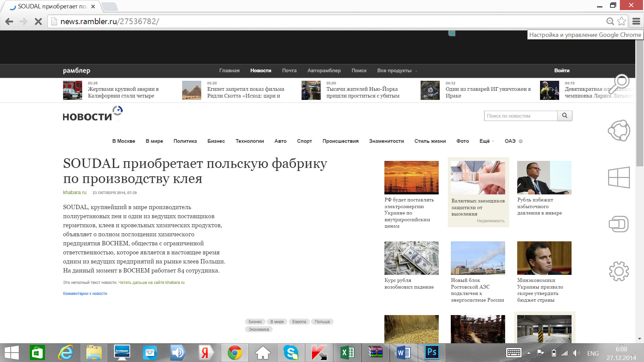Open the Chrome hamburger menu
Screen dimensions: 644x362
point(636,21)
